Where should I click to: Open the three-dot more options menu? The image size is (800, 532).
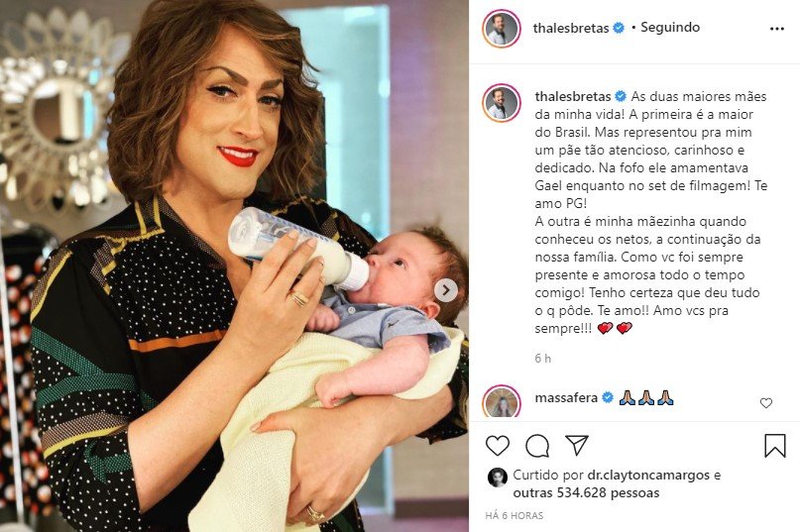776,29
